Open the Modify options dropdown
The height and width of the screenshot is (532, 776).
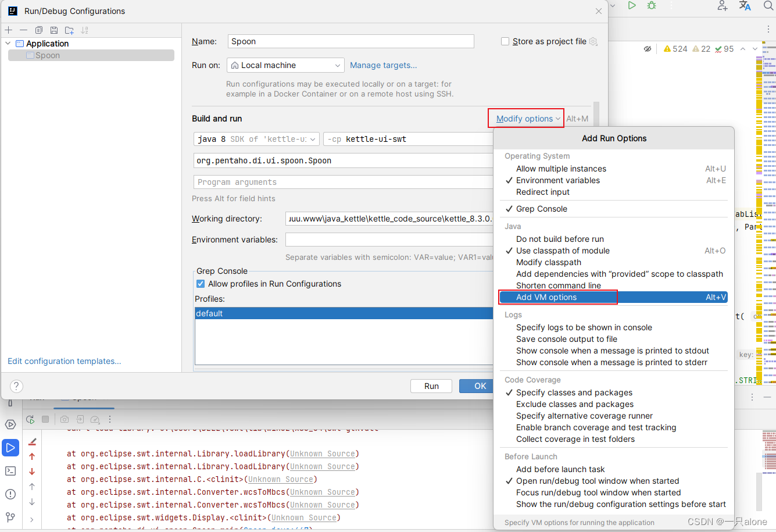coord(528,119)
